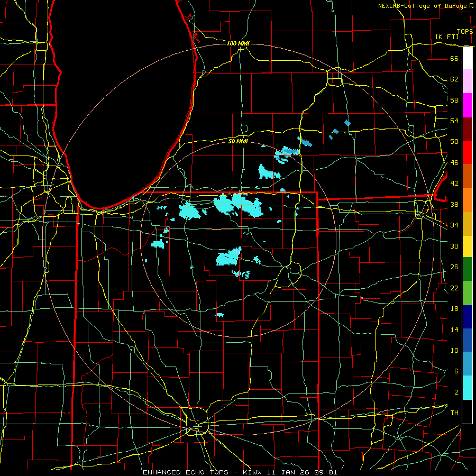Click the "50" legend value
The image size is (476, 476).
pyautogui.click(x=454, y=142)
